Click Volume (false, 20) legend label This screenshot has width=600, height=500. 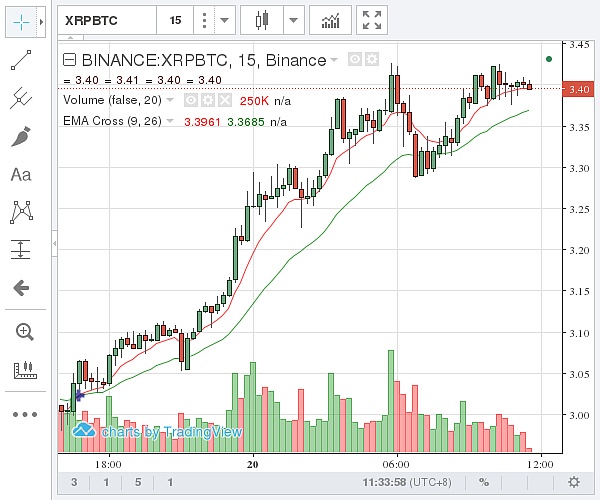point(112,100)
